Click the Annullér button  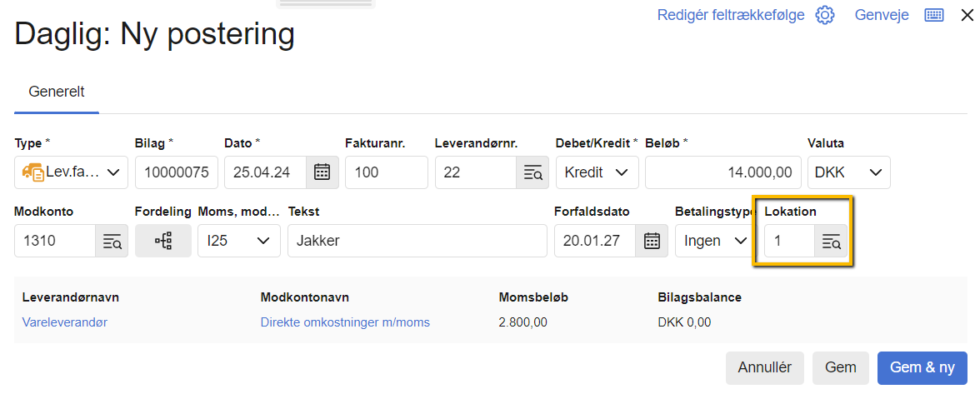tap(765, 367)
